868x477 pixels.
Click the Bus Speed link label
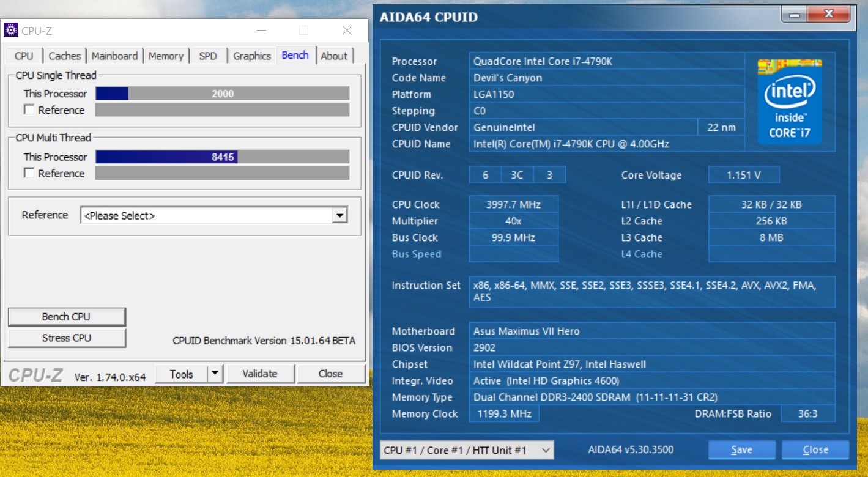click(x=416, y=254)
